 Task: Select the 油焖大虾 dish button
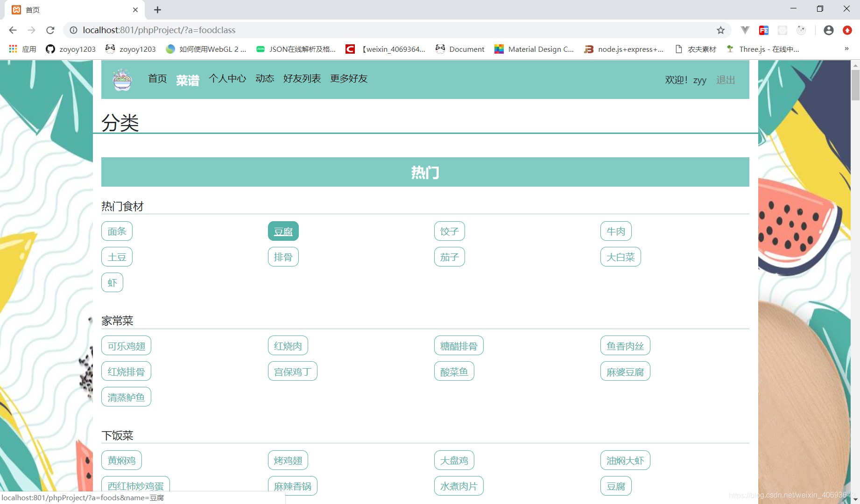pyautogui.click(x=625, y=460)
